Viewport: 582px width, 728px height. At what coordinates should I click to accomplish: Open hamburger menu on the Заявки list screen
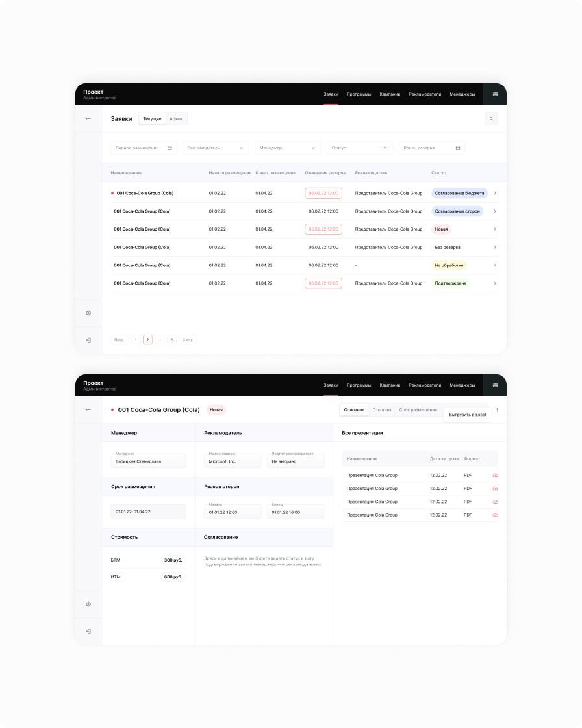click(495, 94)
